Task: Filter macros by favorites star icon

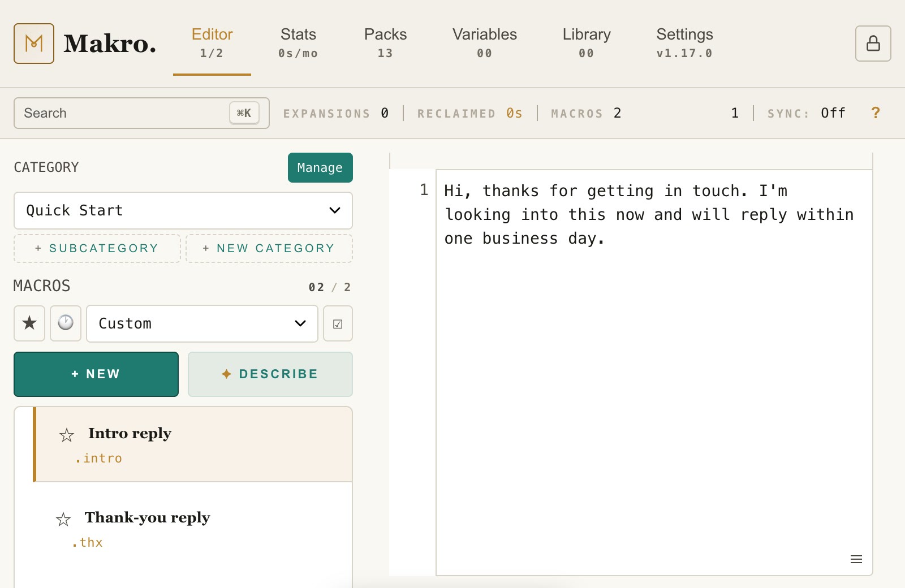Action: pyautogui.click(x=29, y=323)
